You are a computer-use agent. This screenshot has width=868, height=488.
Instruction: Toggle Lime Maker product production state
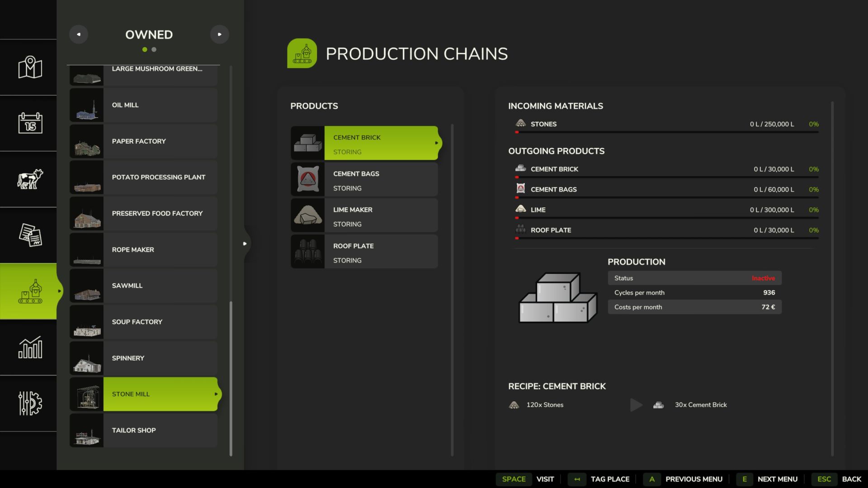pos(381,216)
